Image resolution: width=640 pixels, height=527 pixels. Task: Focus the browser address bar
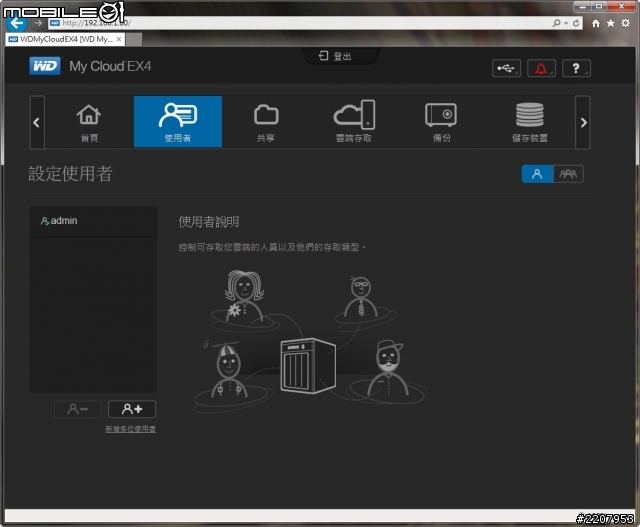(298, 23)
